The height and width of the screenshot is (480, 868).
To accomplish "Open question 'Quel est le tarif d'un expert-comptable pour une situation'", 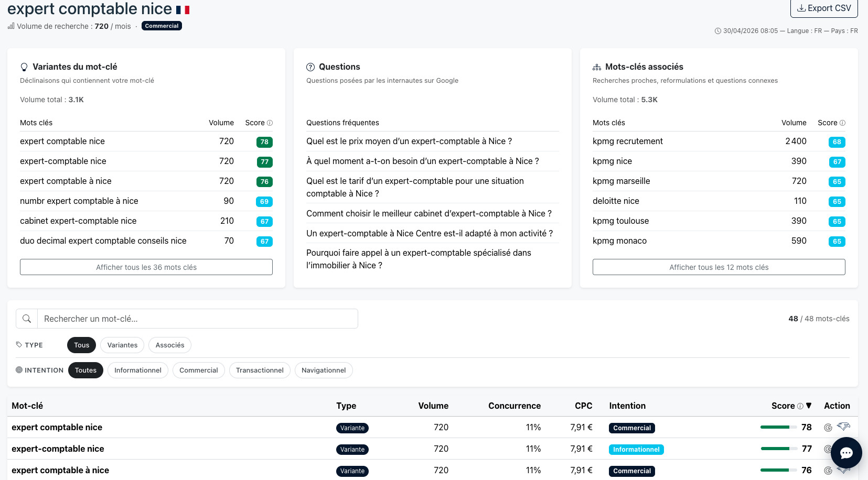I will tap(415, 187).
